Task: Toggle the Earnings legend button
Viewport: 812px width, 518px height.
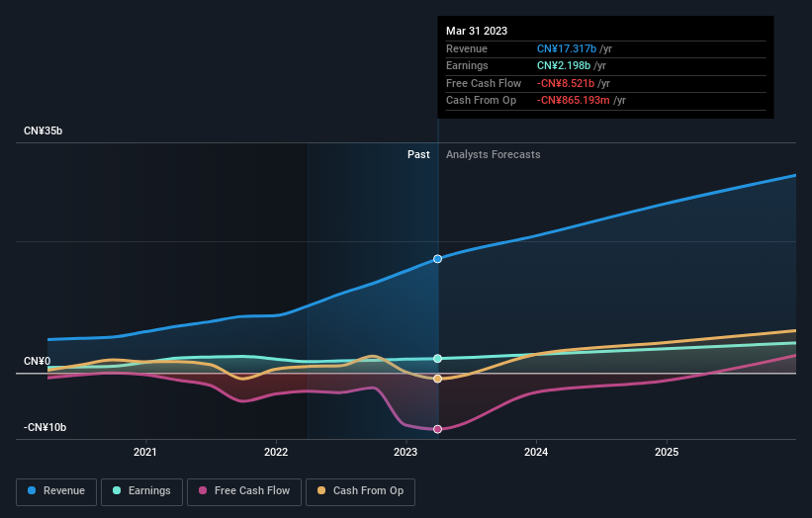Action: [x=141, y=491]
